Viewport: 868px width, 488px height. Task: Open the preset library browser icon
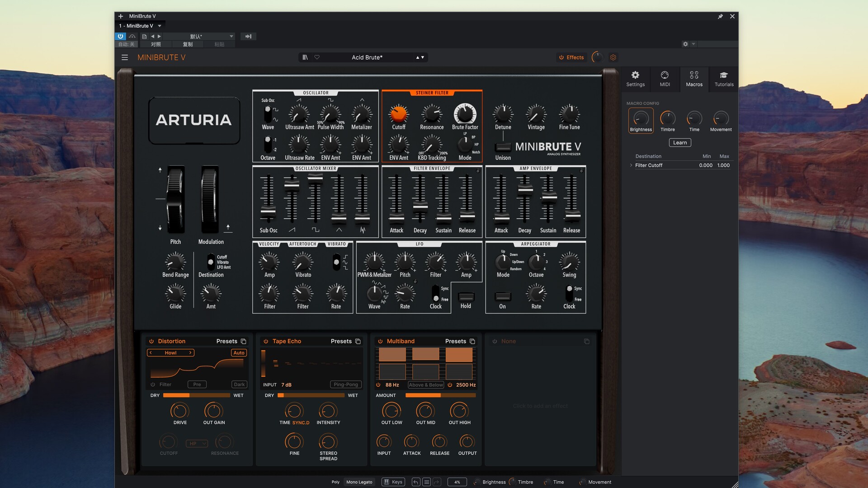pos(305,57)
